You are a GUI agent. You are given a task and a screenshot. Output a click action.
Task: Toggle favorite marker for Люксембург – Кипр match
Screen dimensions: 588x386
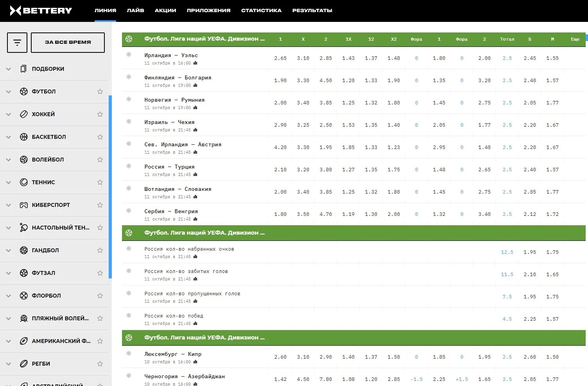(129, 353)
